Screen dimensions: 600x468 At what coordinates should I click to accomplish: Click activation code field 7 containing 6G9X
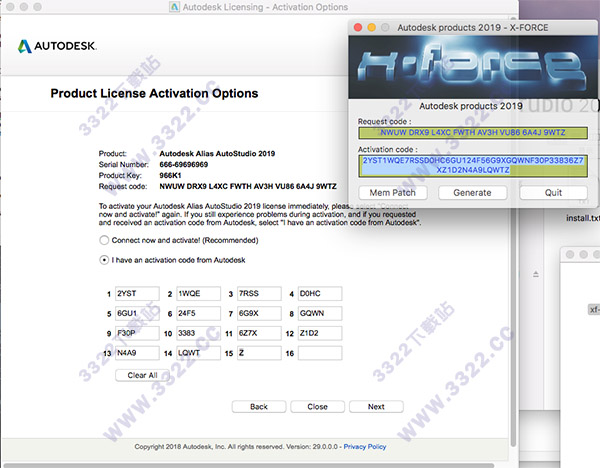tap(259, 313)
